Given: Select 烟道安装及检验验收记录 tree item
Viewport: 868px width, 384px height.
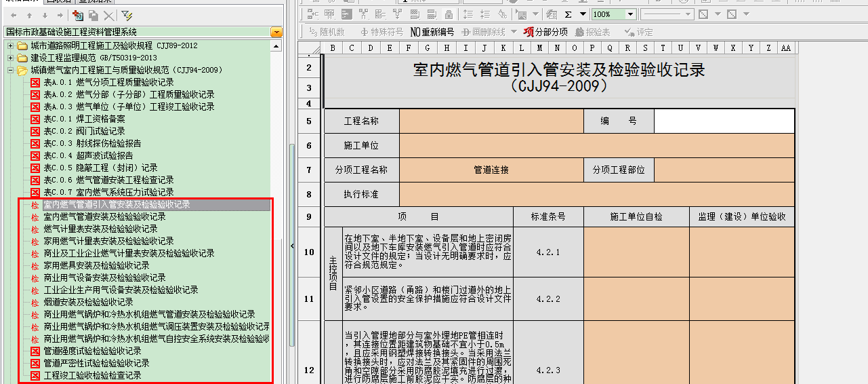Looking at the screenshot, I should (88, 302).
